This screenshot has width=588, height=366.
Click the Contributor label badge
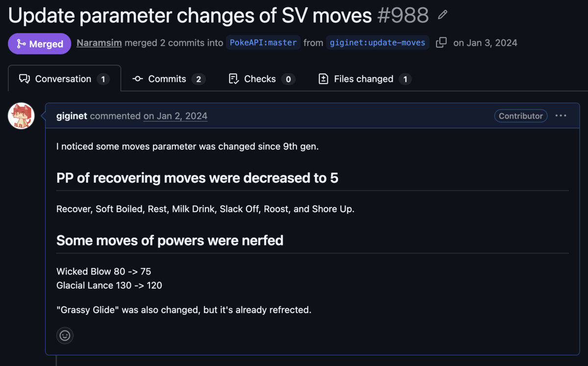(x=520, y=116)
